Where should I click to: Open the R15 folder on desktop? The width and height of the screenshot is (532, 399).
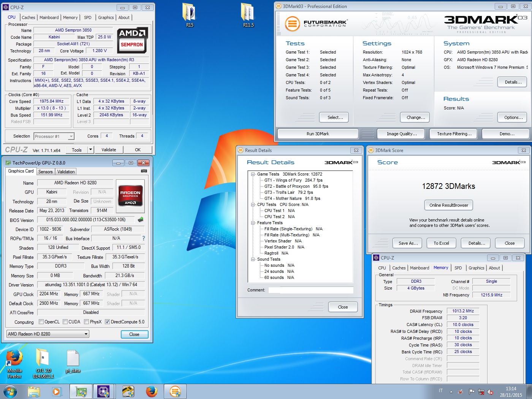(190, 14)
